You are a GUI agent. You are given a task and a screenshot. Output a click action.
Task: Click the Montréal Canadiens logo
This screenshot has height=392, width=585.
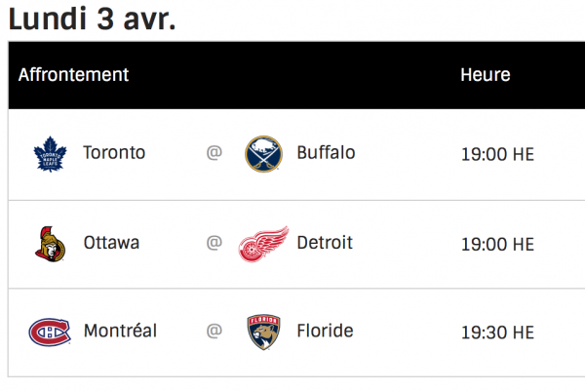tap(49, 333)
